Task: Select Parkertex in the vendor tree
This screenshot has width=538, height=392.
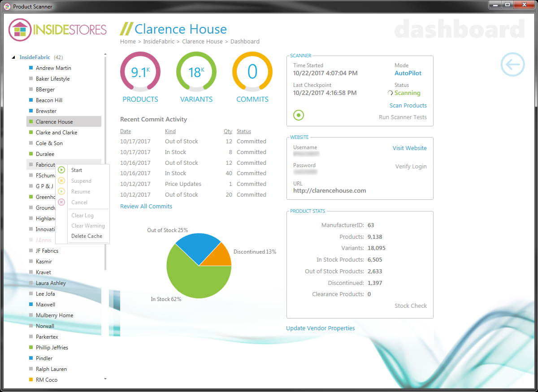Action: point(47,337)
